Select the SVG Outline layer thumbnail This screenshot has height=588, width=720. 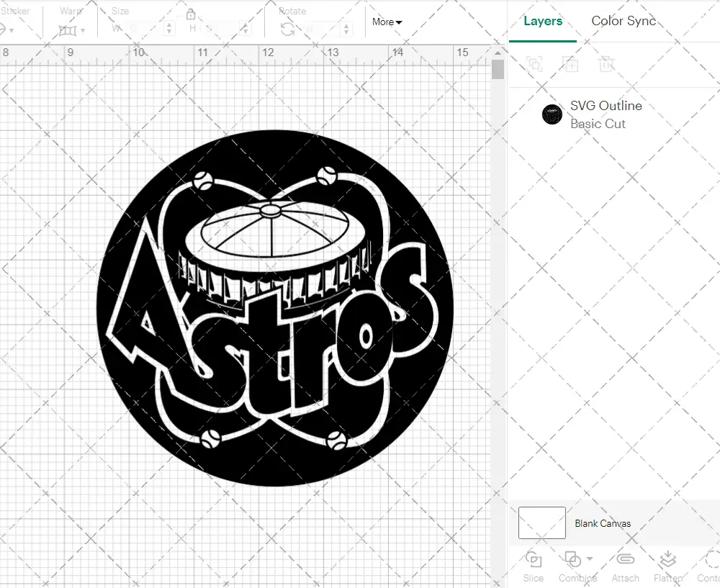(552, 114)
